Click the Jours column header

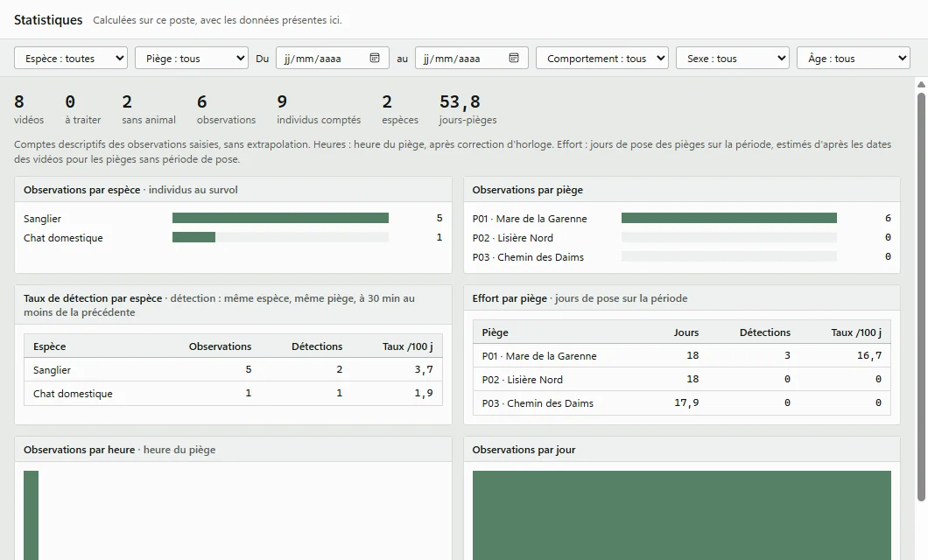686,332
